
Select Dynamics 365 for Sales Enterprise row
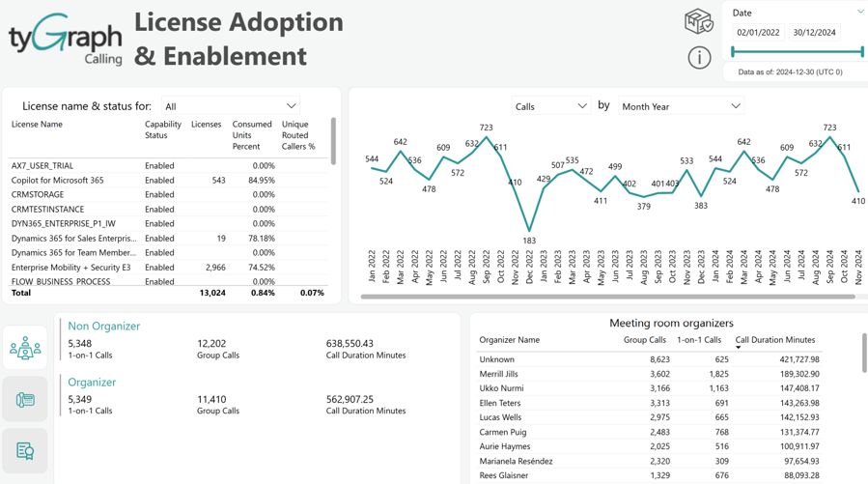pos(169,238)
